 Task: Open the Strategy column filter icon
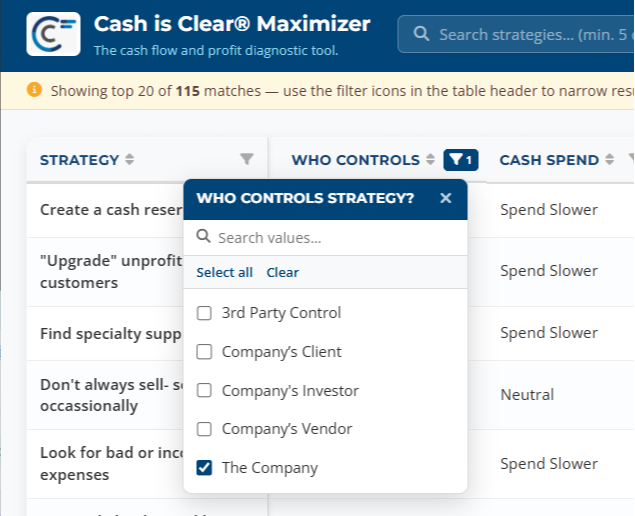tap(247, 159)
